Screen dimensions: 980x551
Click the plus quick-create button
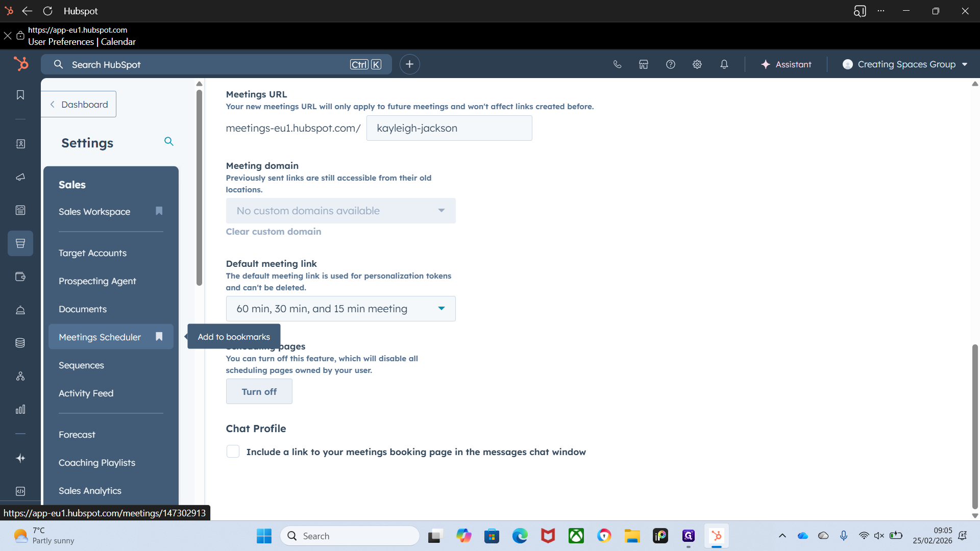[x=409, y=64]
